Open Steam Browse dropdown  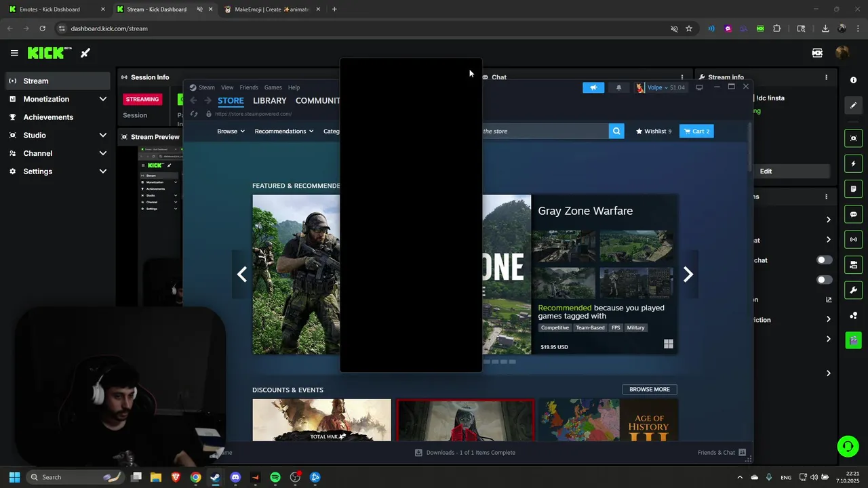(x=231, y=131)
